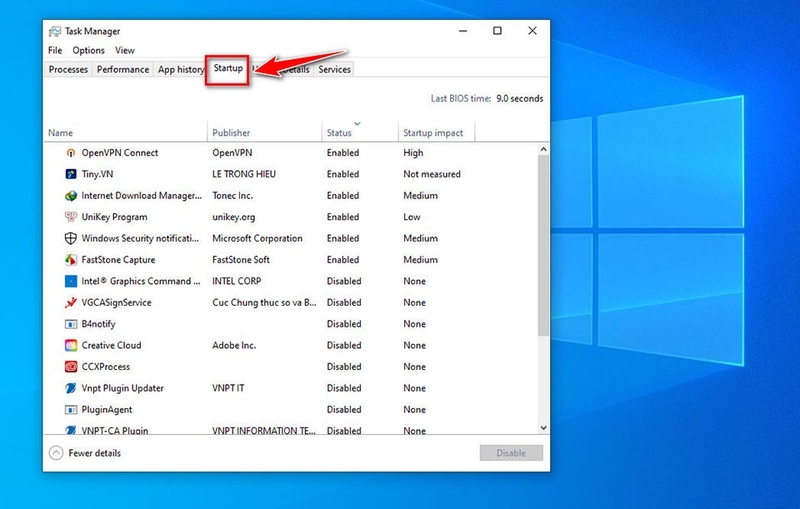800x509 pixels.
Task: Sort by the Status column header
Action: (x=360, y=133)
